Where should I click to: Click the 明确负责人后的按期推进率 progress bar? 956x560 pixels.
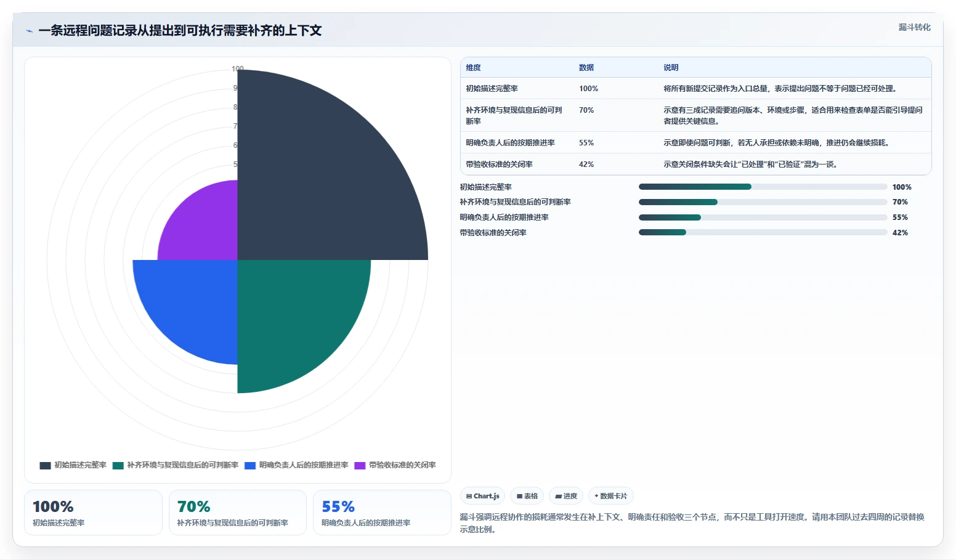click(763, 217)
